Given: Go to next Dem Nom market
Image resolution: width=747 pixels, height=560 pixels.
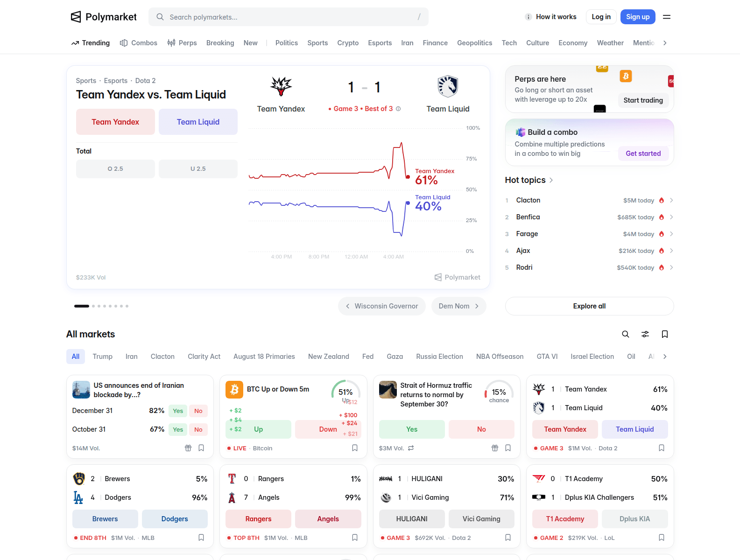Looking at the screenshot, I should click(459, 306).
